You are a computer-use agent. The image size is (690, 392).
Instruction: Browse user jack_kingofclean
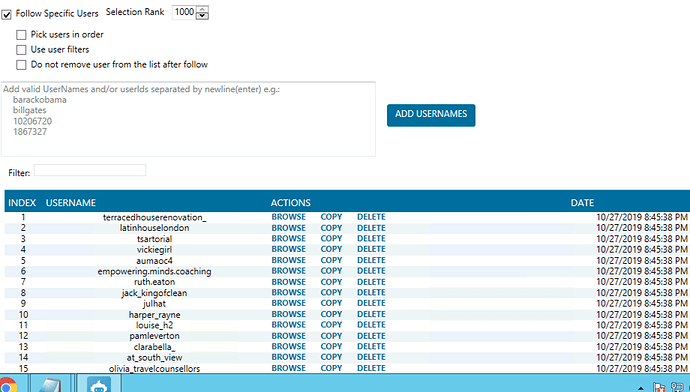(x=288, y=293)
